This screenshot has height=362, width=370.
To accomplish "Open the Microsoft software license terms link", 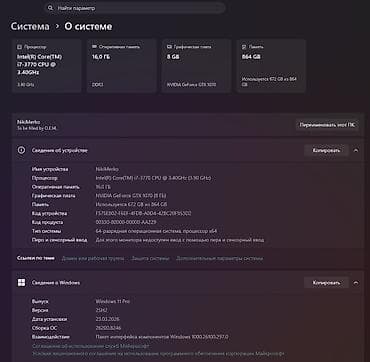I will click(158, 353).
